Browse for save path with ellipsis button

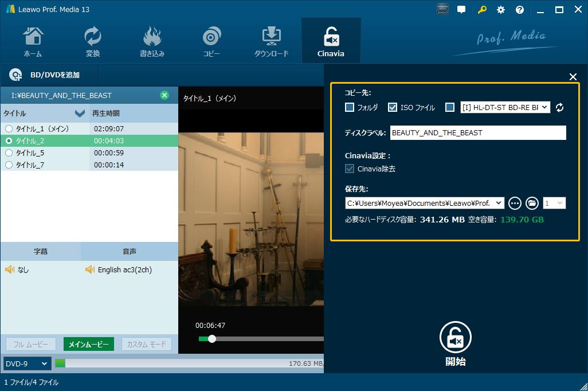515,203
